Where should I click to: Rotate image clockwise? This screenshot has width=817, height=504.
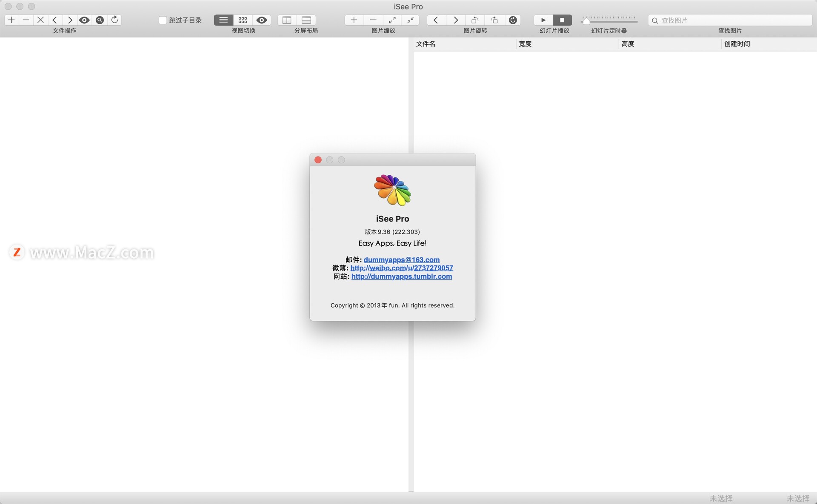coord(494,20)
